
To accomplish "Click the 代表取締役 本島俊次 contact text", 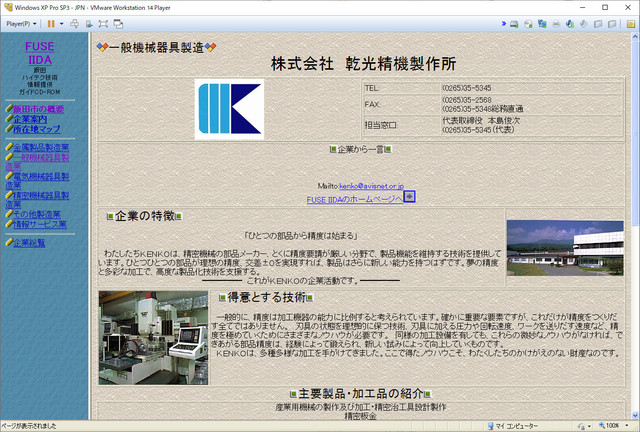I will tap(481, 121).
